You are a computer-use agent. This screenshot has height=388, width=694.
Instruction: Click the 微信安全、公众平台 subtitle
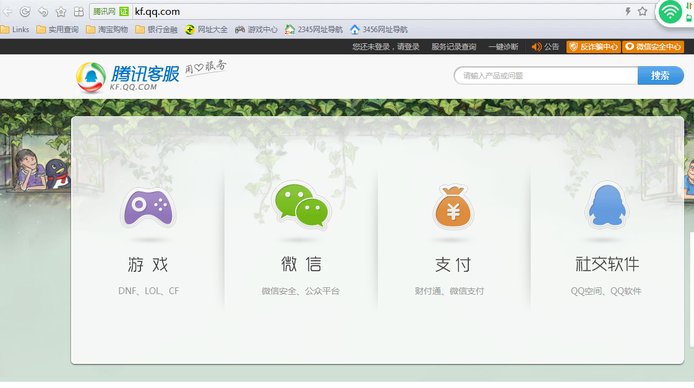301,291
